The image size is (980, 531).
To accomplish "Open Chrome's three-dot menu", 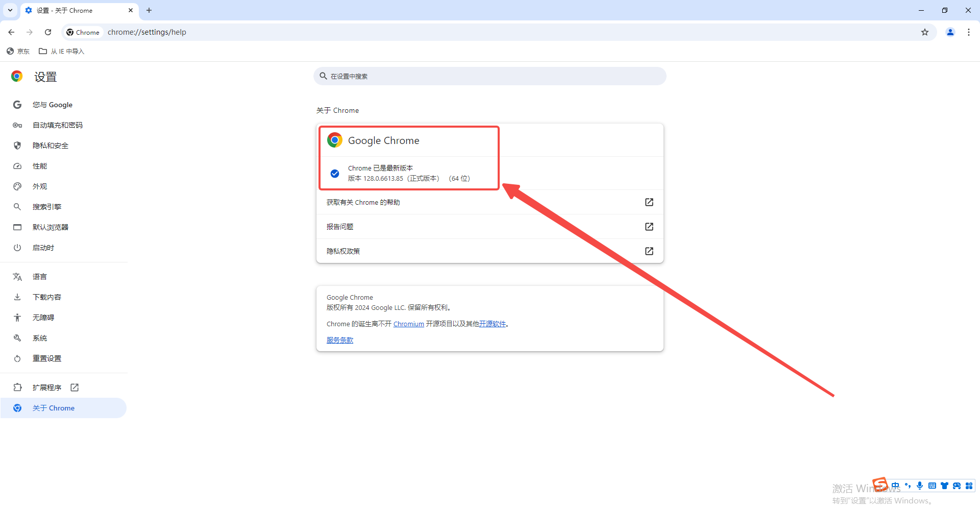I will pyautogui.click(x=969, y=32).
